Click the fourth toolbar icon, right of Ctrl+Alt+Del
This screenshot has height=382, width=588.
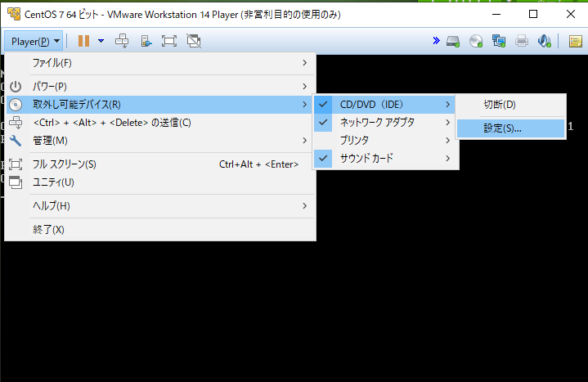[x=146, y=41]
